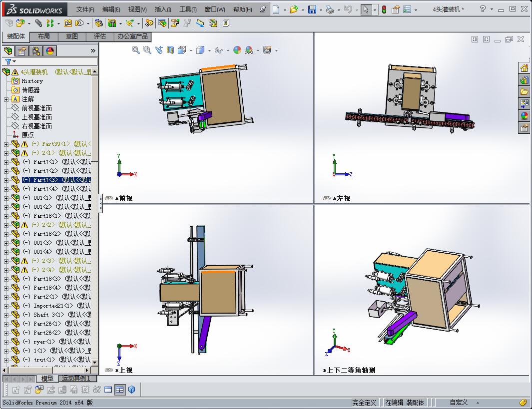Toggle the four view viewport layout button
Viewport: 532px width, 409px height.
point(120,390)
